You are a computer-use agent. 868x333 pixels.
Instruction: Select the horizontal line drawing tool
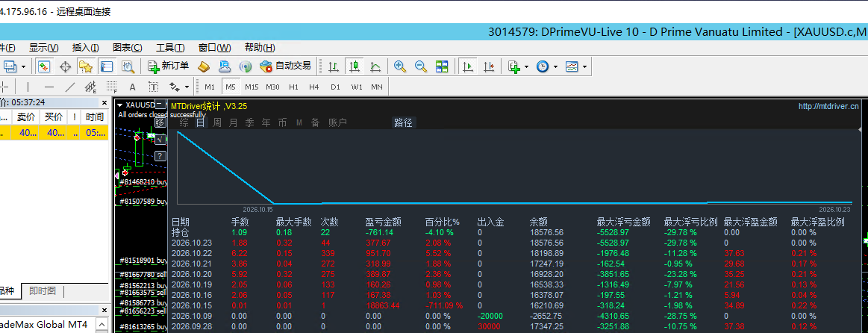(x=49, y=87)
